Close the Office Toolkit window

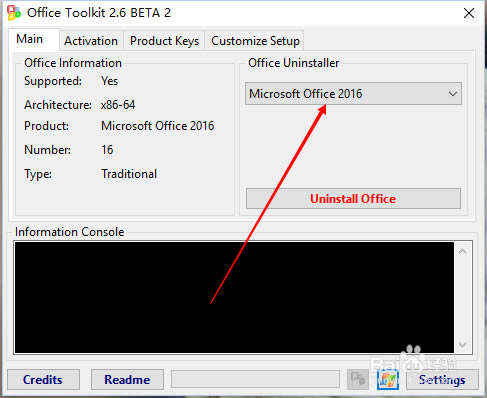pos(469,13)
